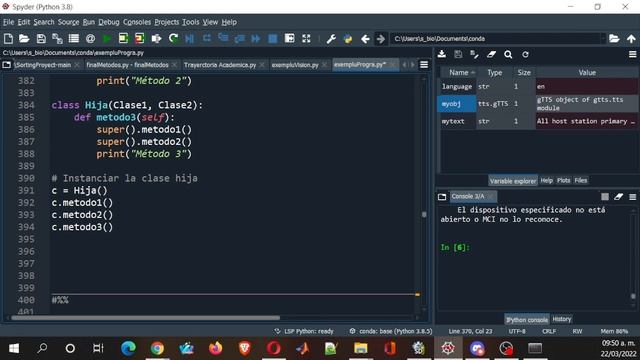This screenshot has height=360, width=640.
Task: Open PYTHONPATH manager Python icon
Action: tap(348, 38)
